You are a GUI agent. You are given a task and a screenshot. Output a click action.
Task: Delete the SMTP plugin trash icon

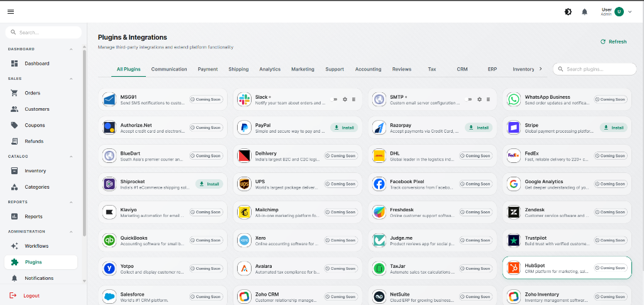click(488, 99)
